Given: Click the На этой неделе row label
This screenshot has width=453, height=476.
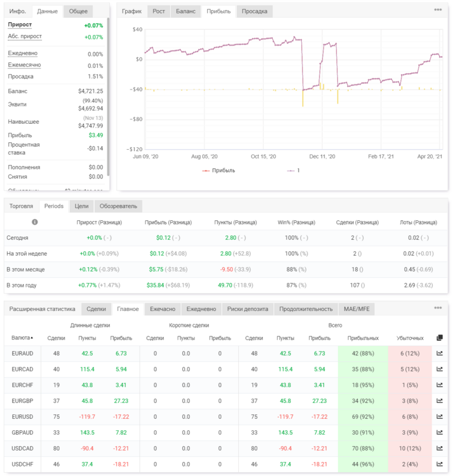Looking at the screenshot, I should click(27, 253).
